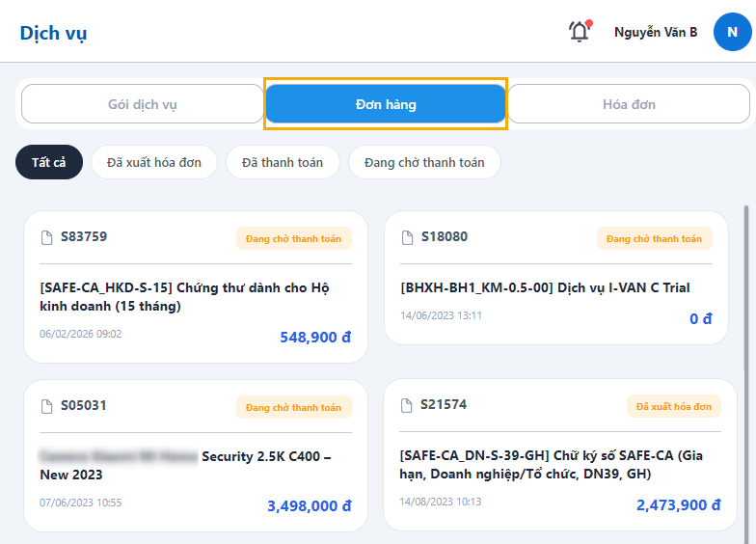Click the date 14/06/2023 13:11
This screenshot has height=544, width=756.
tap(442, 315)
